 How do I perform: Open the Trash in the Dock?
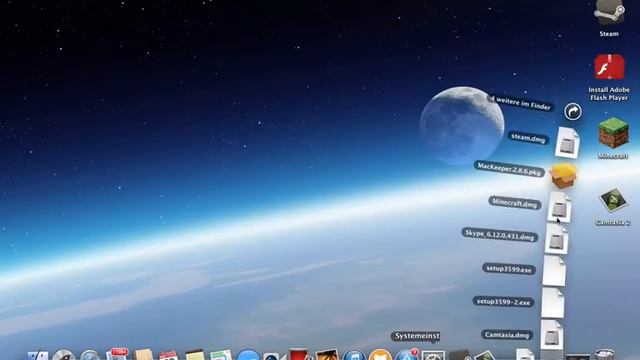tap(604, 354)
